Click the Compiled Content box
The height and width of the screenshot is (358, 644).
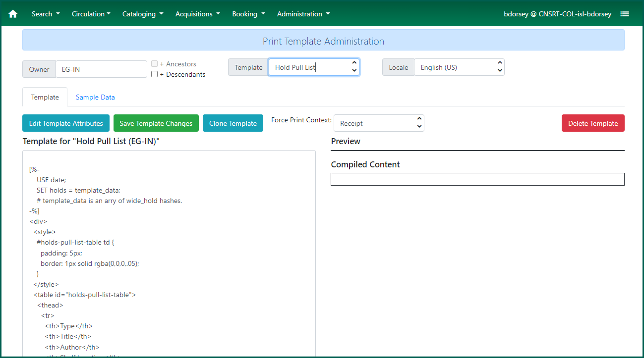pos(477,179)
